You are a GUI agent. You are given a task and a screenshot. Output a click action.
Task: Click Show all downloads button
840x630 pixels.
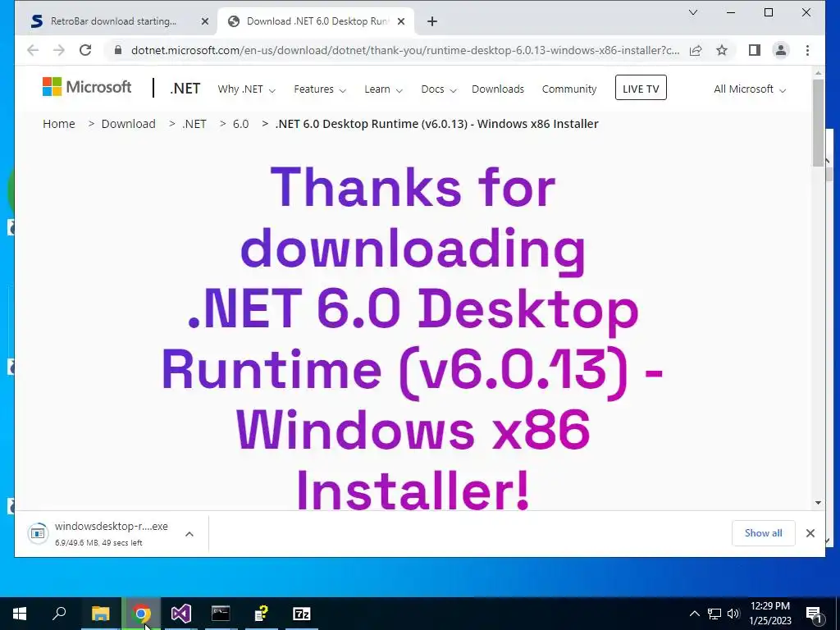[763, 533]
